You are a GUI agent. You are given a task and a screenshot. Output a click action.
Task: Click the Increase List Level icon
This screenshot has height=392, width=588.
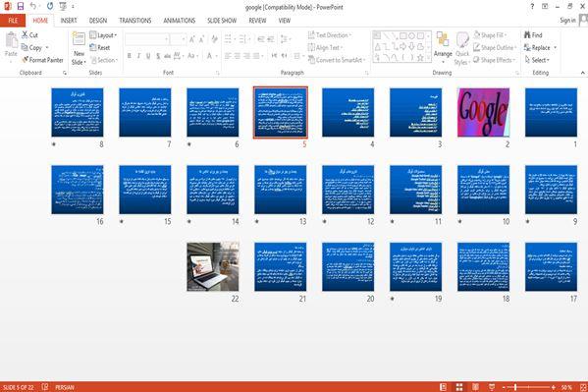click(x=271, y=39)
